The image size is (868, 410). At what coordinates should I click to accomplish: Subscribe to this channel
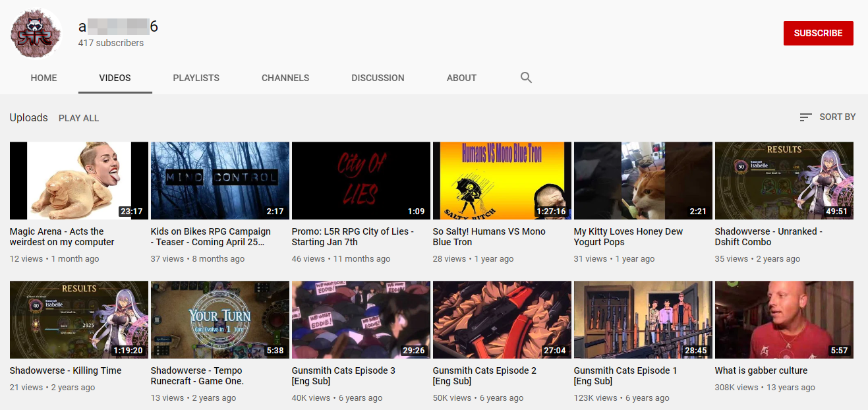[818, 33]
